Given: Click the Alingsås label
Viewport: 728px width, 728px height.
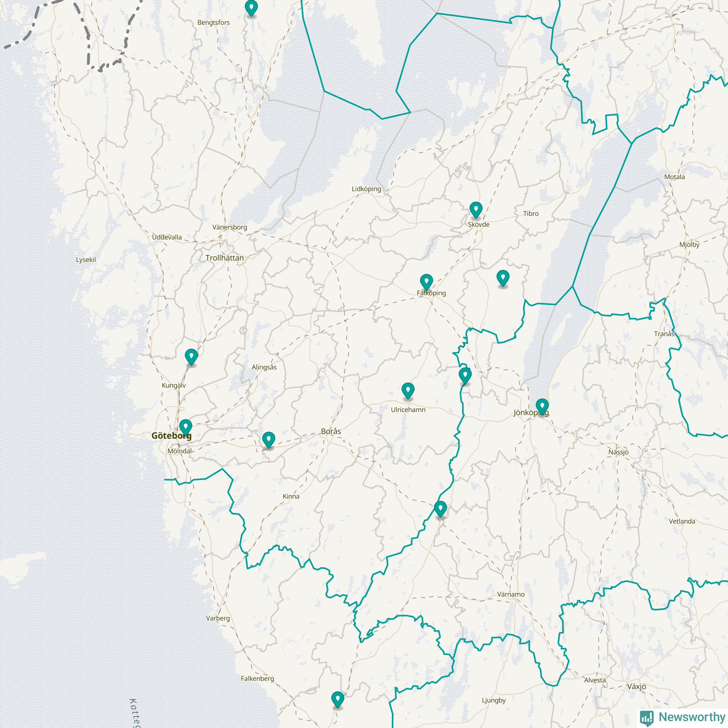Looking at the screenshot, I should coord(264,367).
